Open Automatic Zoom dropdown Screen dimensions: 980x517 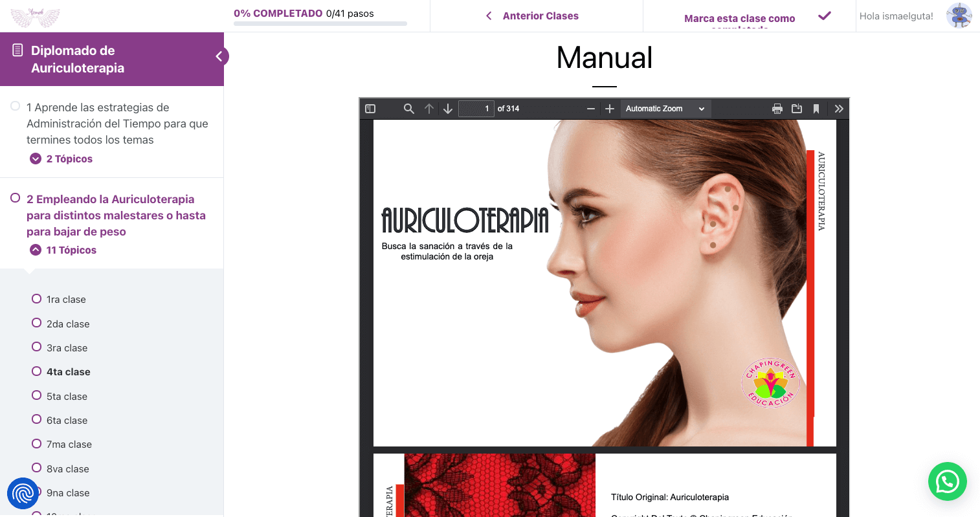[x=665, y=109]
